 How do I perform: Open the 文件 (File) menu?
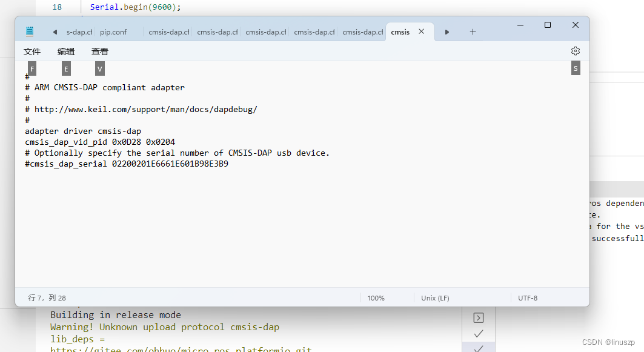[x=32, y=51]
